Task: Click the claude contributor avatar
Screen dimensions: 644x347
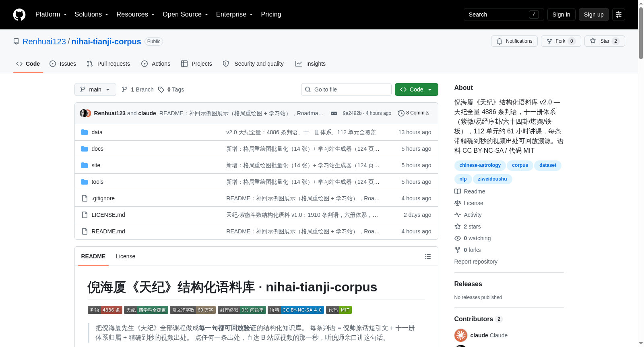Action: (461, 335)
